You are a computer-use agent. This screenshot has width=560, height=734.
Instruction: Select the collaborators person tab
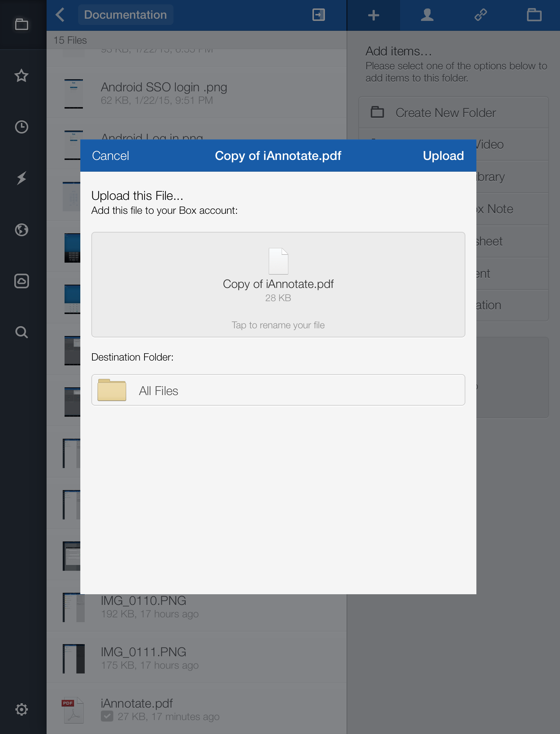pos(427,15)
